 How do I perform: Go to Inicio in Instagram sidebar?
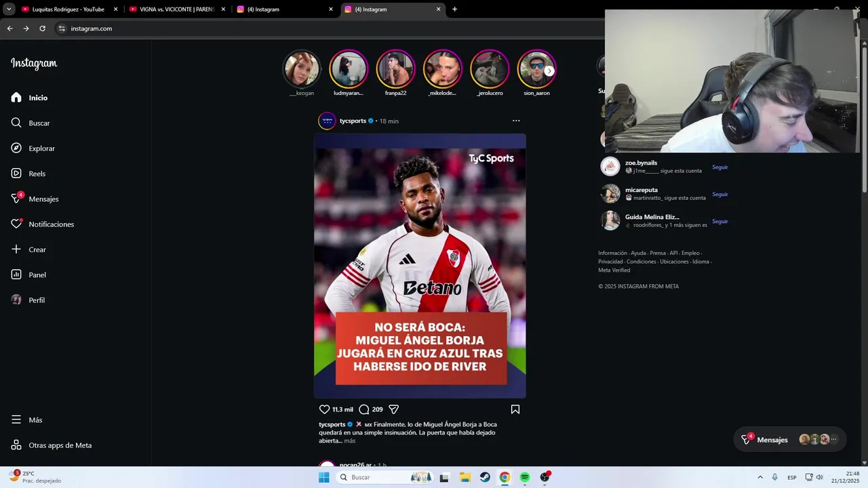[29, 98]
